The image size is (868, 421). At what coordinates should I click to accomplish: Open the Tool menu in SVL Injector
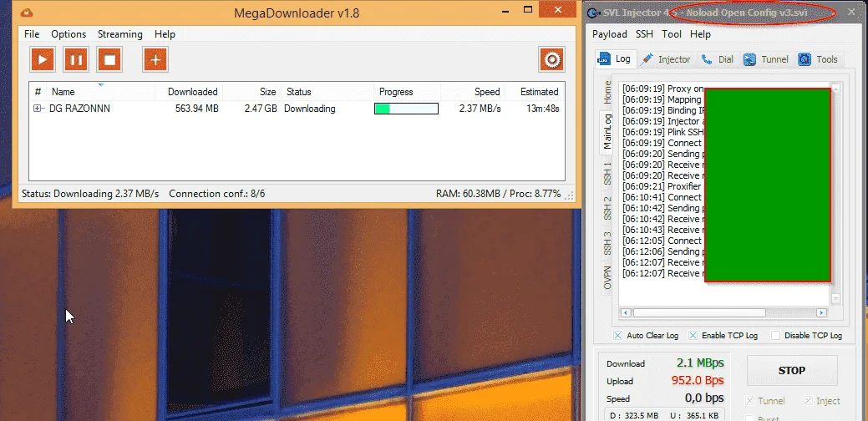[672, 34]
